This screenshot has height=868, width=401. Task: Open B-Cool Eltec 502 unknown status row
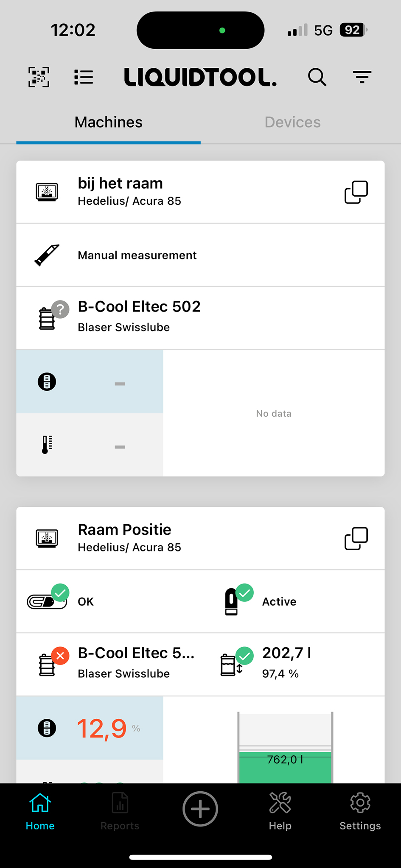[200, 318]
